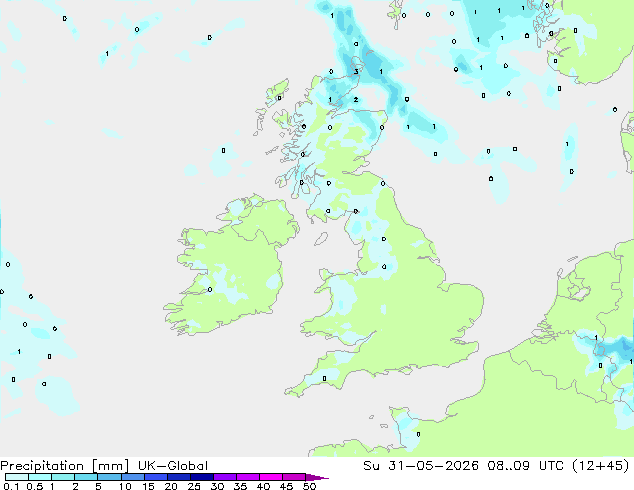
Task: Select the dark blue swatch between 25 and 30
Action: click(x=202, y=477)
